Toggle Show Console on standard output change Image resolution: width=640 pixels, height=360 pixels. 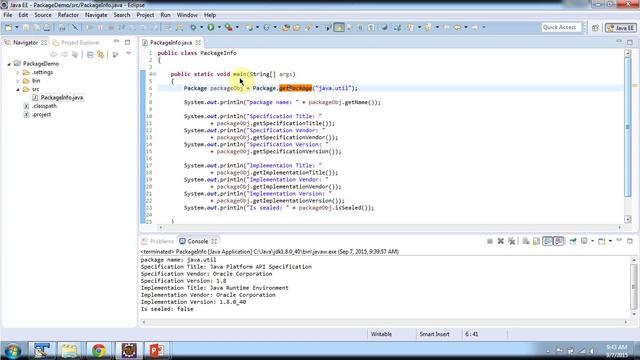point(547,241)
